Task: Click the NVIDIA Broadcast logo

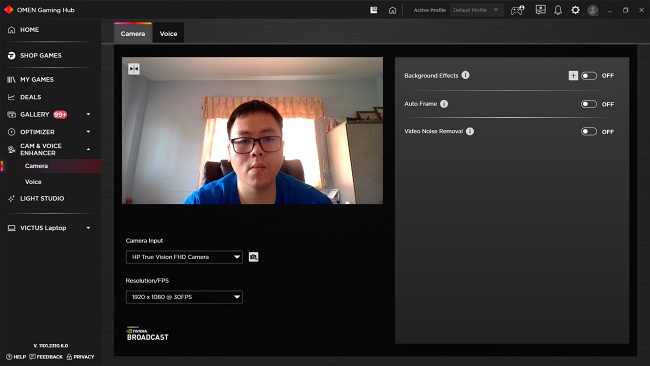Action: point(147,334)
